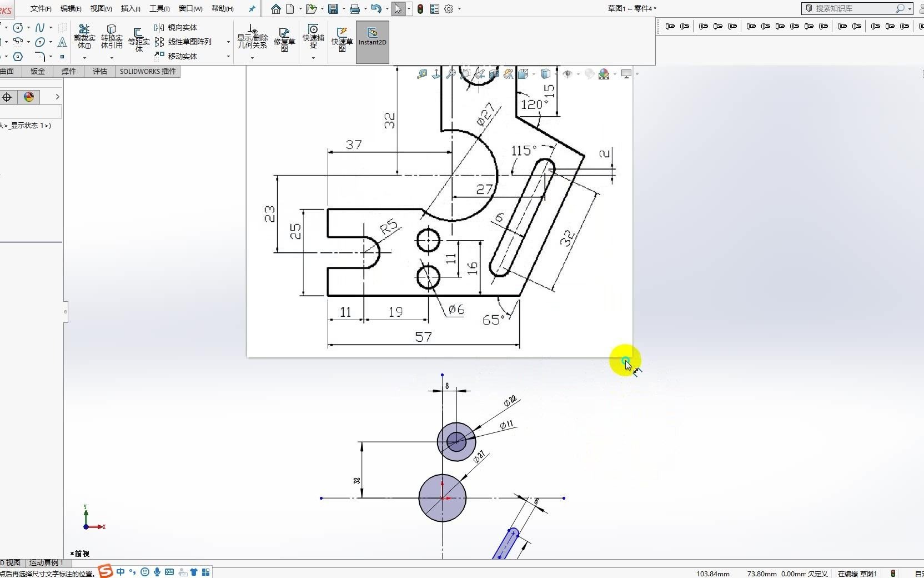Screen dimensions: 924x578
Task: Click the Open file folder icon
Action: [311, 9]
